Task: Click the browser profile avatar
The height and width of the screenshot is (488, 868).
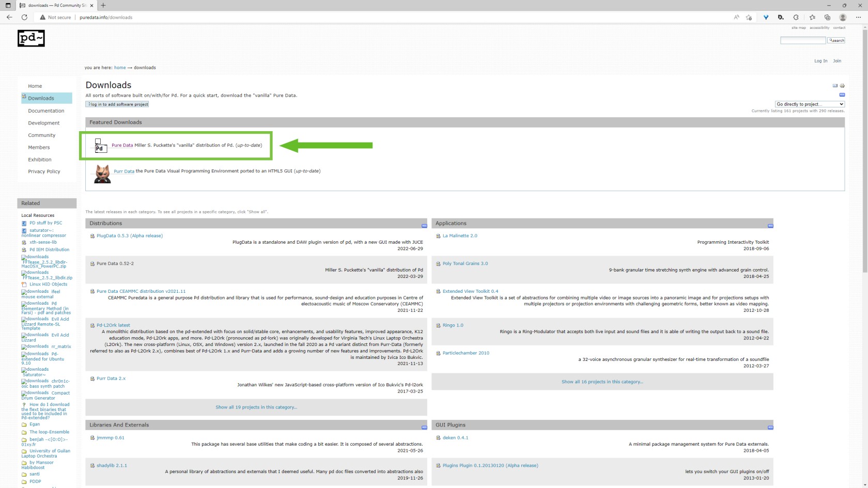Action: 843,17
